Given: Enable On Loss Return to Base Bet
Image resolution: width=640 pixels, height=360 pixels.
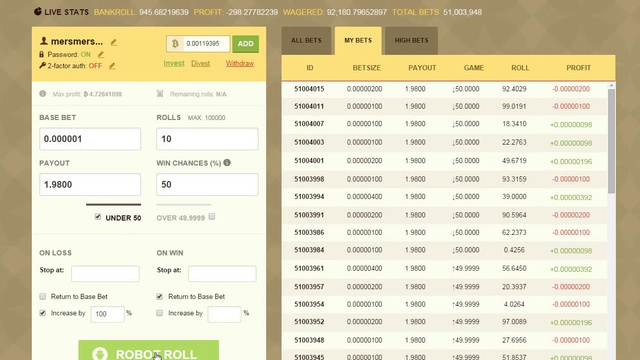Looking at the screenshot, I should tap(42, 296).
